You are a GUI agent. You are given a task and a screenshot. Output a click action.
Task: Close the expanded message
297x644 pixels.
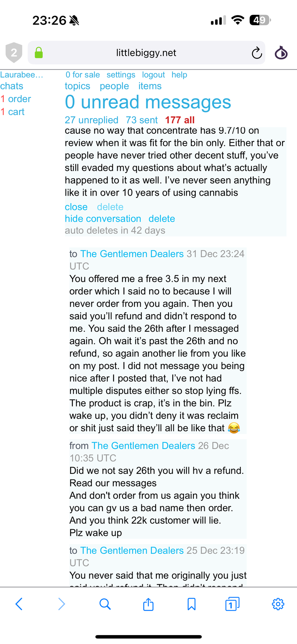[76, 207]
